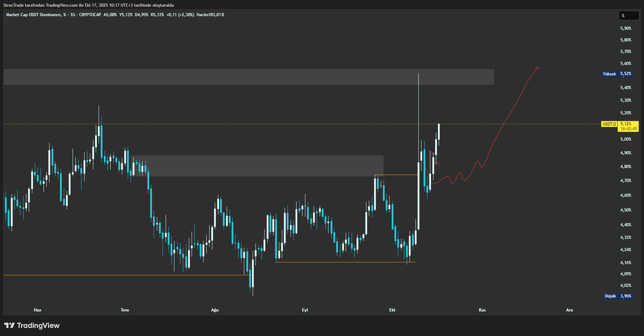
Task: Click the 4,16% price axis label
Action: pos(626,263)
